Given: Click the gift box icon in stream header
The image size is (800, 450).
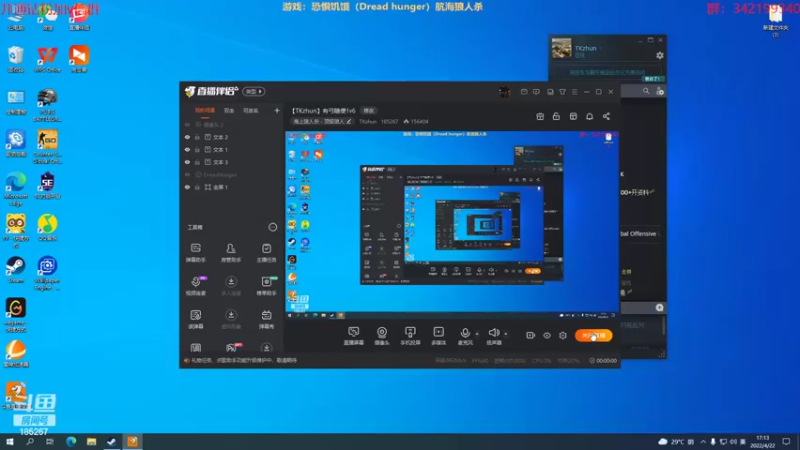Looking at the screenshot, I should point(540,116).
